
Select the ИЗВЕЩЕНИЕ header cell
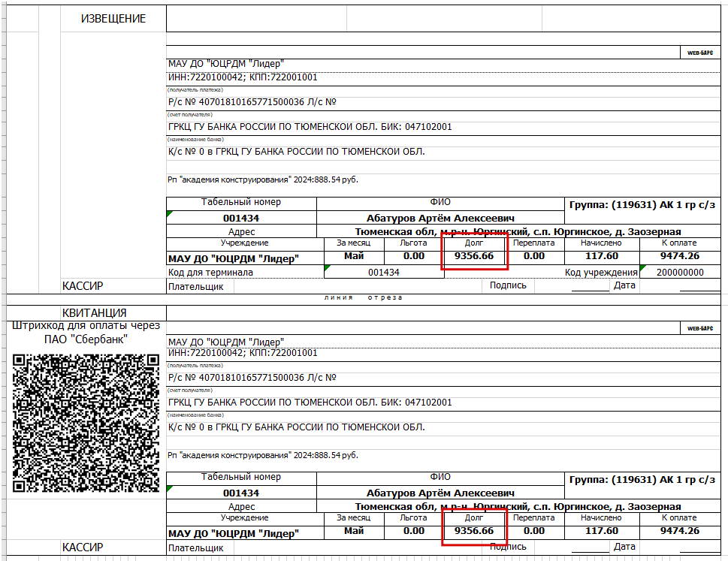[113, 19]
